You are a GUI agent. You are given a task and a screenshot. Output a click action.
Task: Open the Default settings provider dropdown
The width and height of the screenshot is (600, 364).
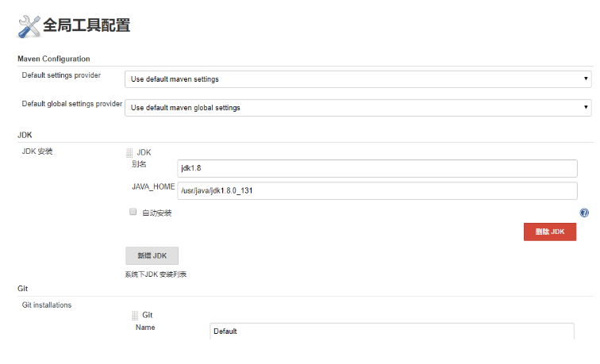[x=358, y=79]
